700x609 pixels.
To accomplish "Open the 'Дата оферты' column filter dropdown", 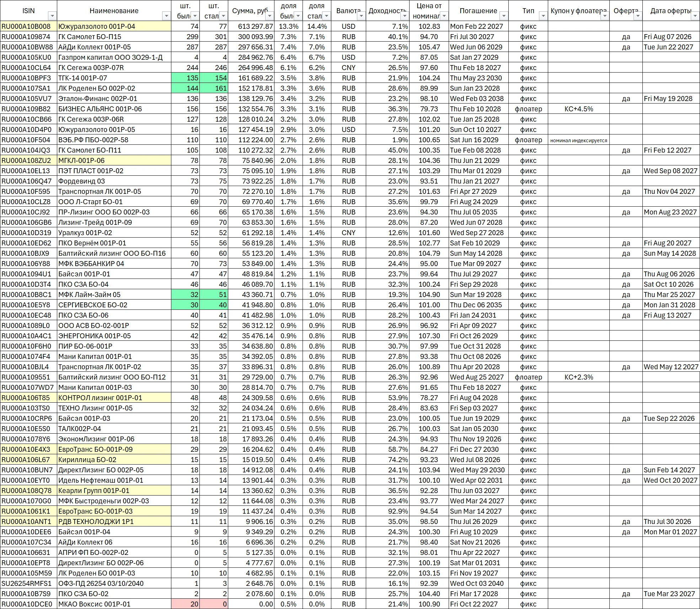I will click(695, 16).
